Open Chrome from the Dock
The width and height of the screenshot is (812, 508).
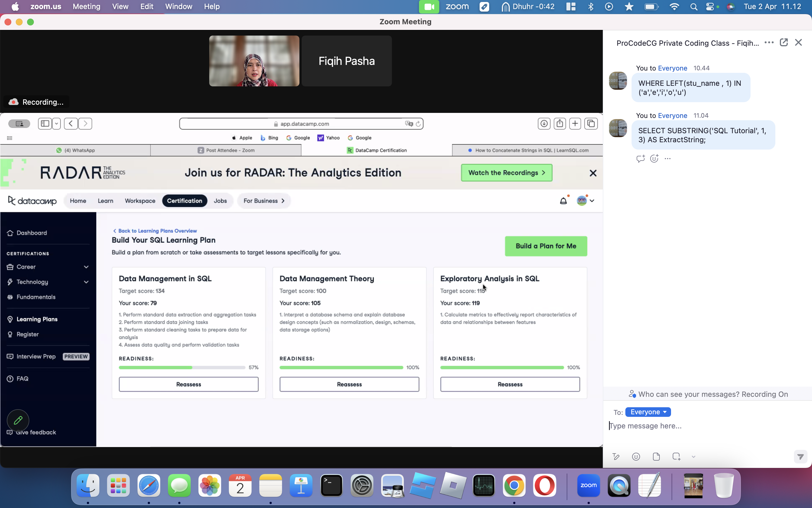514,485
